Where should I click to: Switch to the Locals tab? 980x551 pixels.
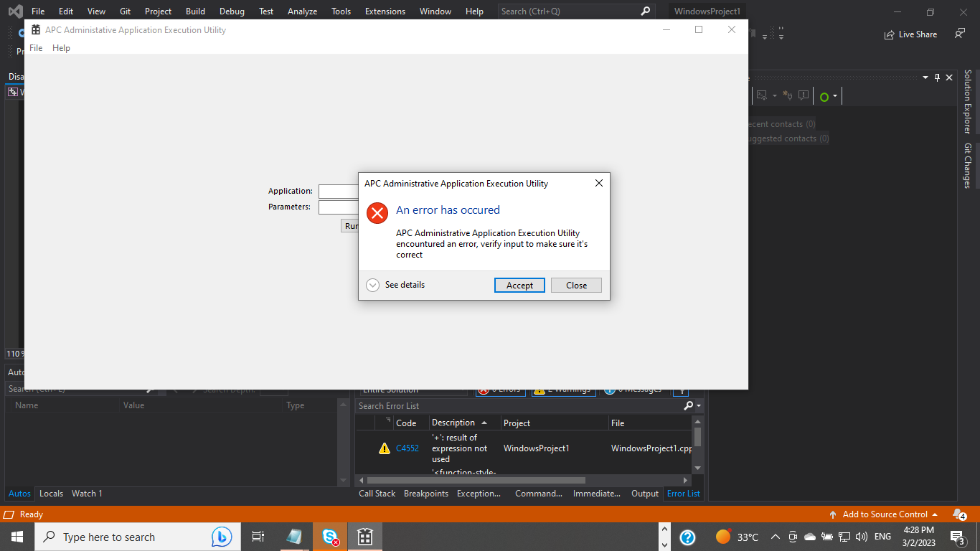(51, 494)
